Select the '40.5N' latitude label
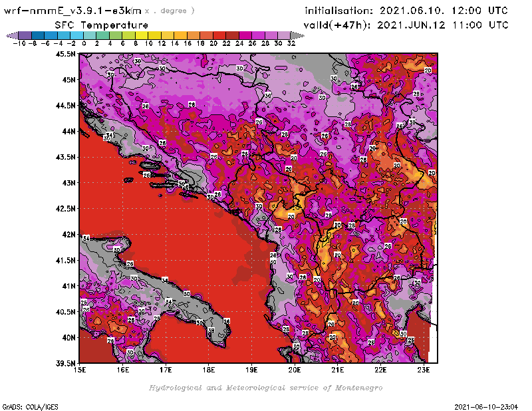The width and height of the screenshot is (532, 411). coord(65,312)
